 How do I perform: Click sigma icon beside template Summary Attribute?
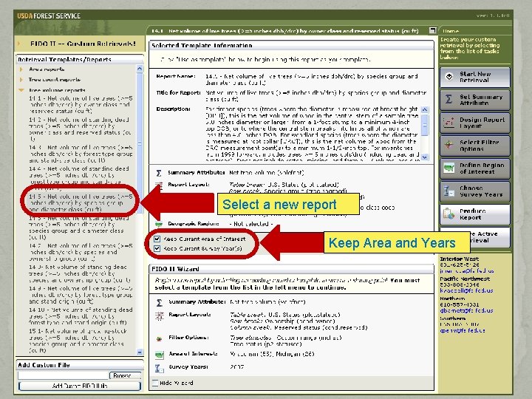(x=159, y=173)
